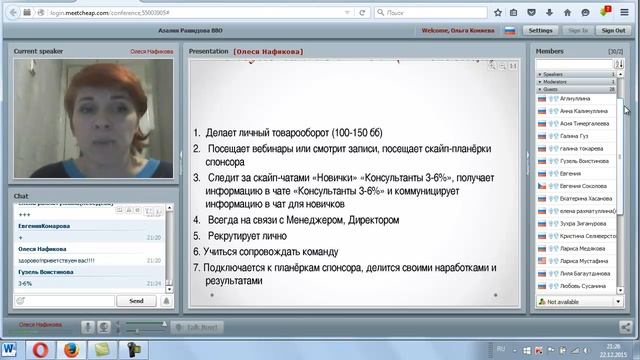
Task: Open the emoticon picker in chat input
Action: [21, 301]
